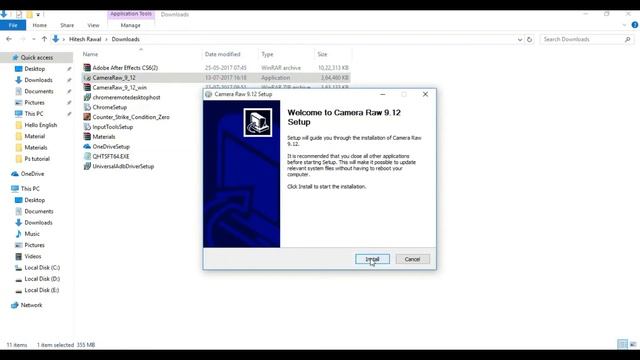Go back using the back arrow

click(9, 39)
